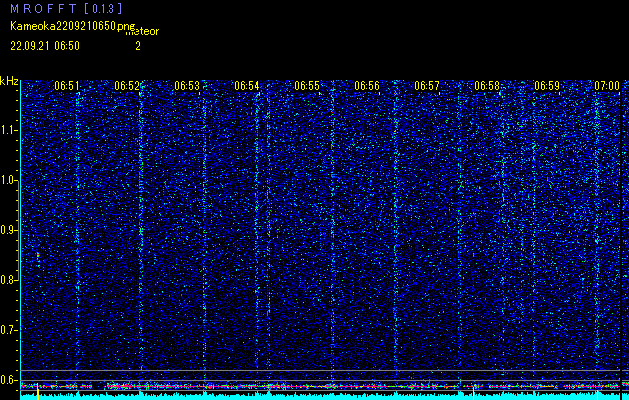Click the 0.6 kHz frequency label

(8, 380)
